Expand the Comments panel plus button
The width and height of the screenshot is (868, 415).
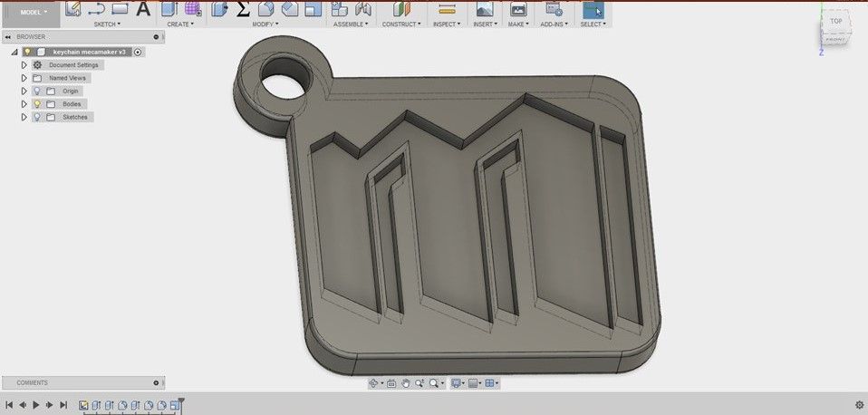click(156, 383)
